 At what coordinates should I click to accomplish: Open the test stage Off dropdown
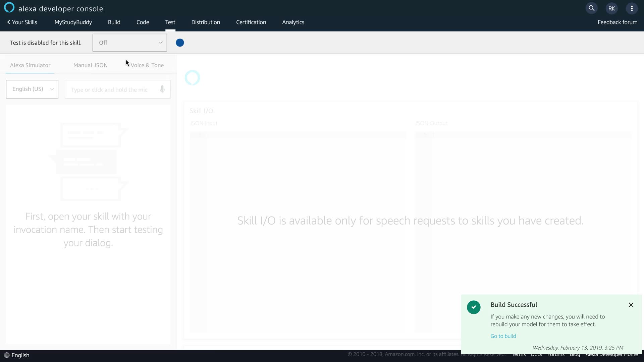click(x=129, y=43)
